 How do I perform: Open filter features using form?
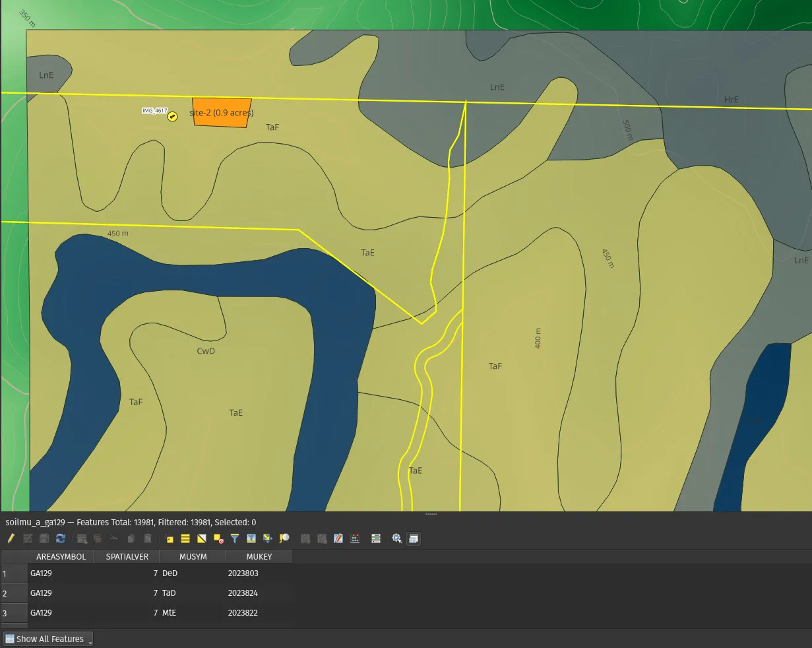pyautogui.click(x=235, y=538)
